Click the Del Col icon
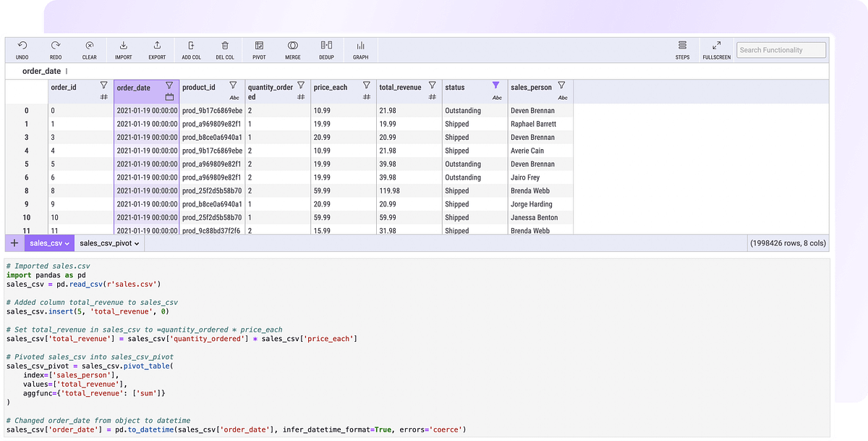This screenshot has width=868, height=441. tap(225, 47)
